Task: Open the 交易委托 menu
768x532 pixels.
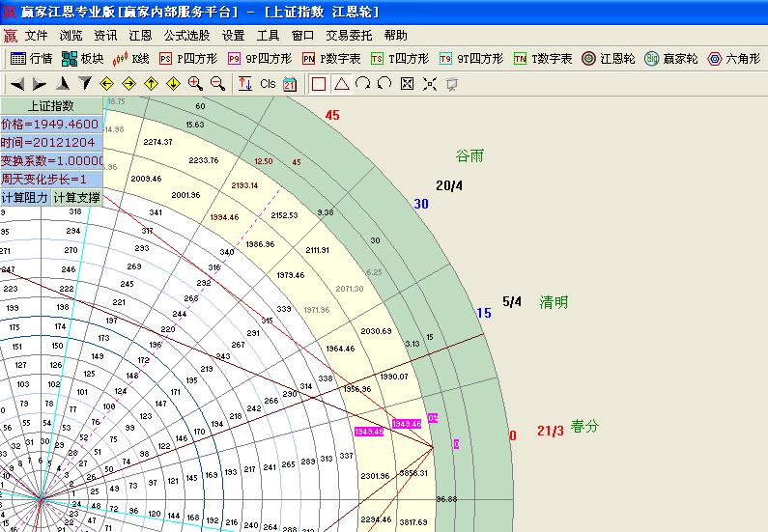Action: [349, 35]
